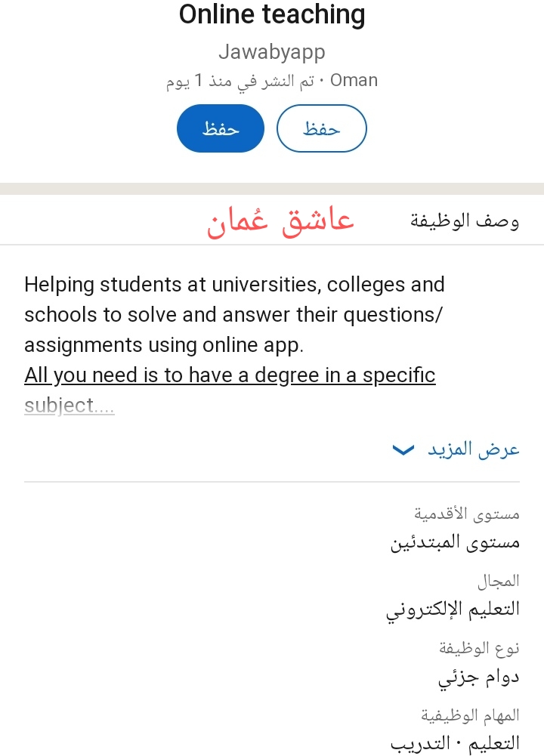
Task: Tap the "نوع الوظيفة" label
Action: tap(479, 648)
